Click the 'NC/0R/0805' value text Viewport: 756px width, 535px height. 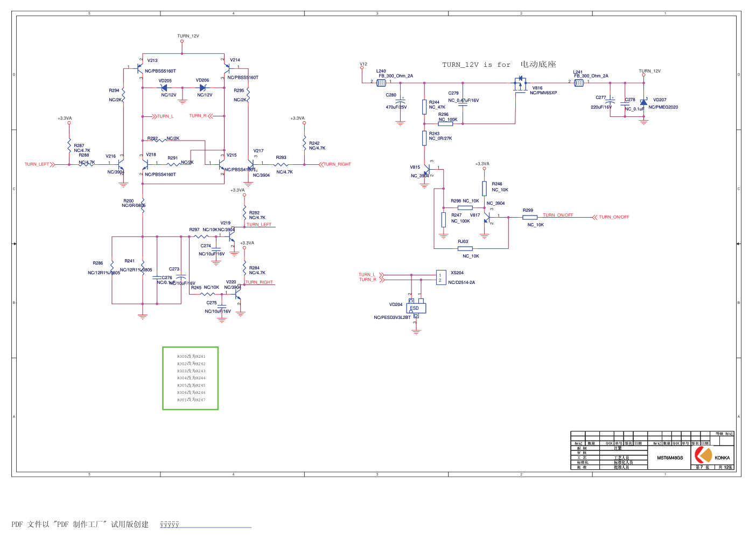(134, 205)
